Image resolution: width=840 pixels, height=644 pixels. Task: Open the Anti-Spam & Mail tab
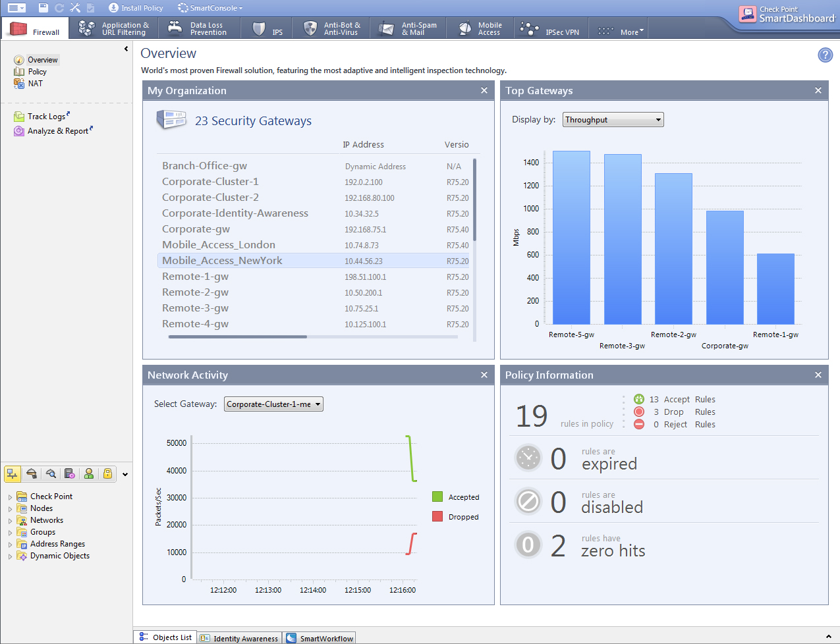pyautogui.click(x=408, y=28)
